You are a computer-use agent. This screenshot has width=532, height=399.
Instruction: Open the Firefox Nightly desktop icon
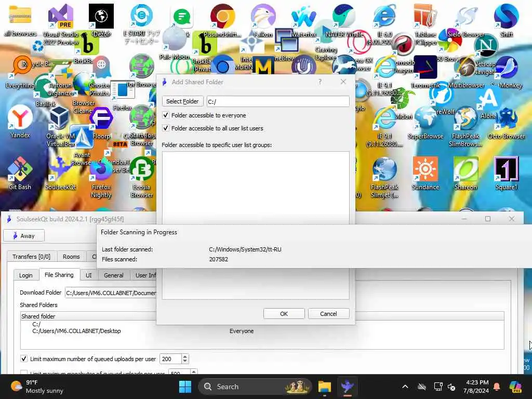coord(101,177)
